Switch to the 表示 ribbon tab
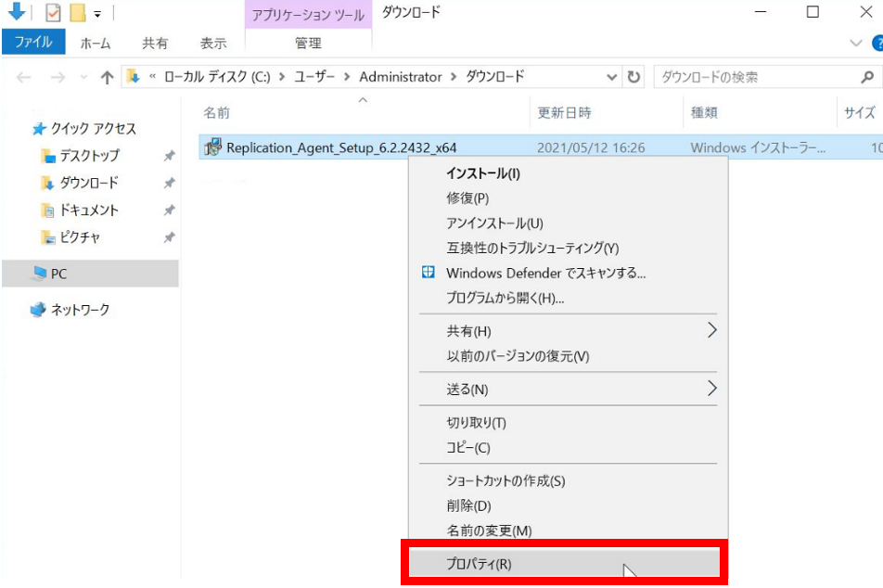 213,44
